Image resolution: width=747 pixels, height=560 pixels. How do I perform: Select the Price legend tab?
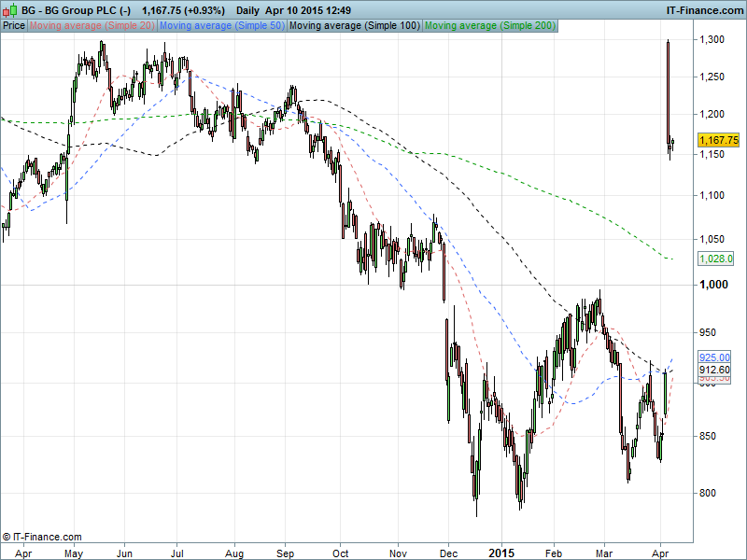click(14, 26)
